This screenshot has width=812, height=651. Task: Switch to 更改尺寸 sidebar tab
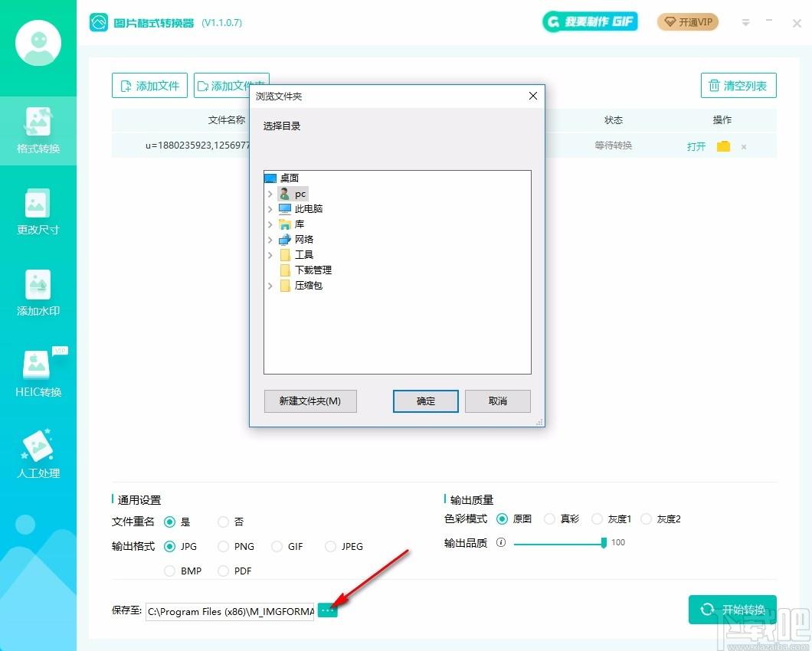click(x=38, y=212)
